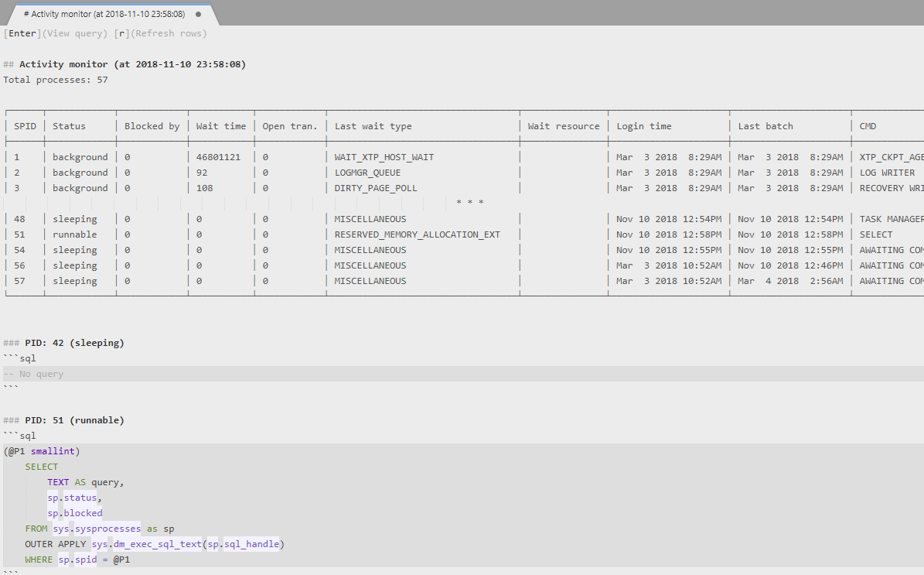Screen dimensions: 924x575
Task: Click the TEXT AS query line
Action: click(x=86, y=482)
